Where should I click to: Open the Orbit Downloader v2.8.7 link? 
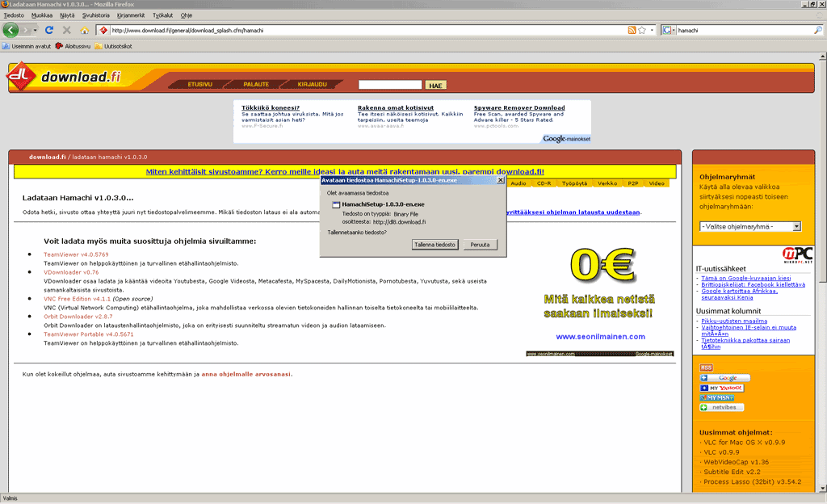tap(78, 317)
